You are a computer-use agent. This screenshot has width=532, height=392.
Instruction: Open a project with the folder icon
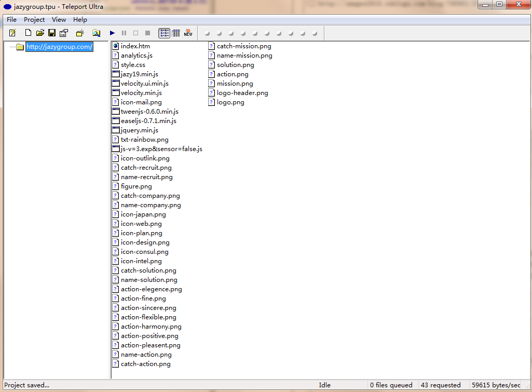pyautogui.click(x=40, y=33)
